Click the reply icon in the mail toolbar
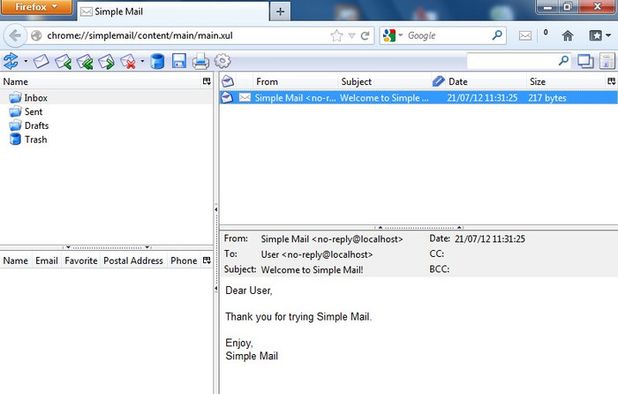 click(x=63, y=62)
